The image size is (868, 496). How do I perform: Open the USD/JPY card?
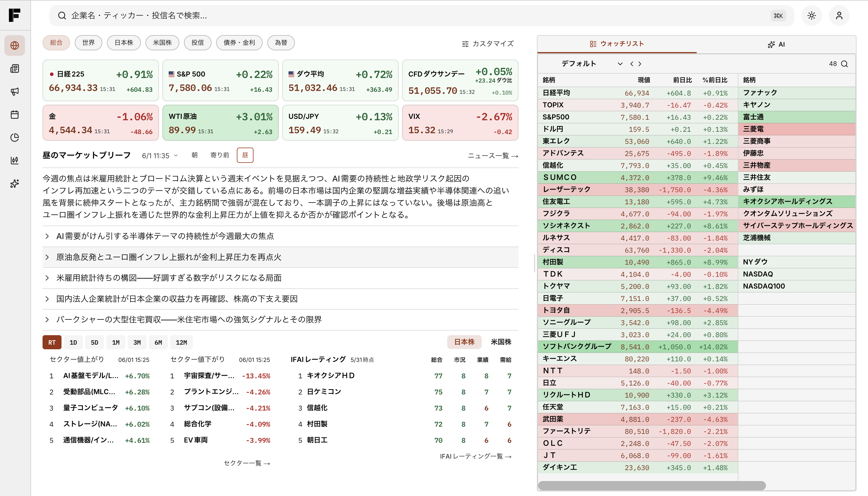tap(340, 123)
